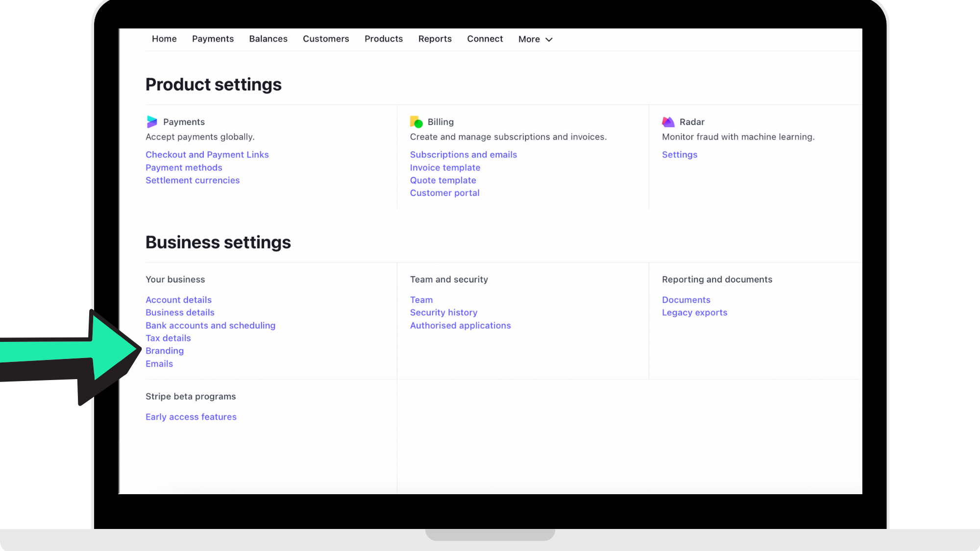
Task: Click the Invoice template link
Action: [445, 168]
